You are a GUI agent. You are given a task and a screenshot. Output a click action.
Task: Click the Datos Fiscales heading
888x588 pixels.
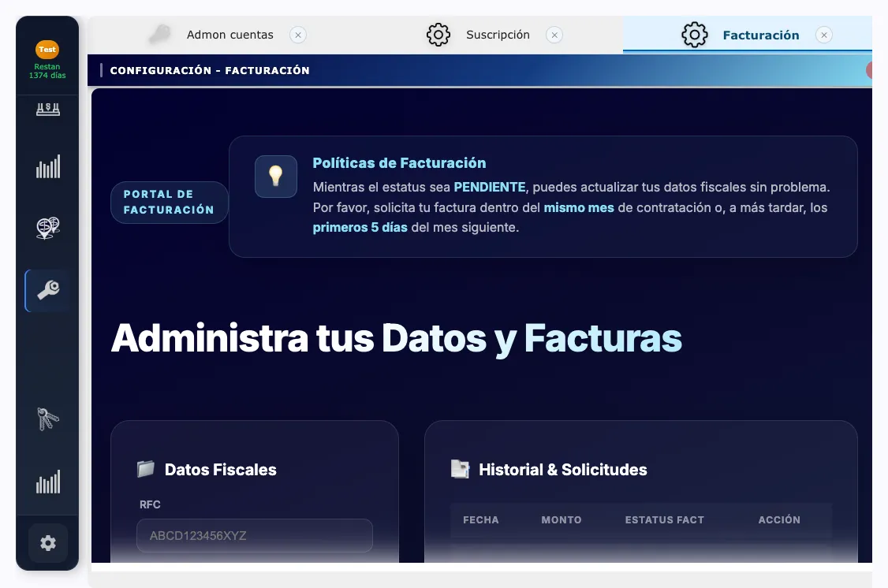(x=220, y=469)
